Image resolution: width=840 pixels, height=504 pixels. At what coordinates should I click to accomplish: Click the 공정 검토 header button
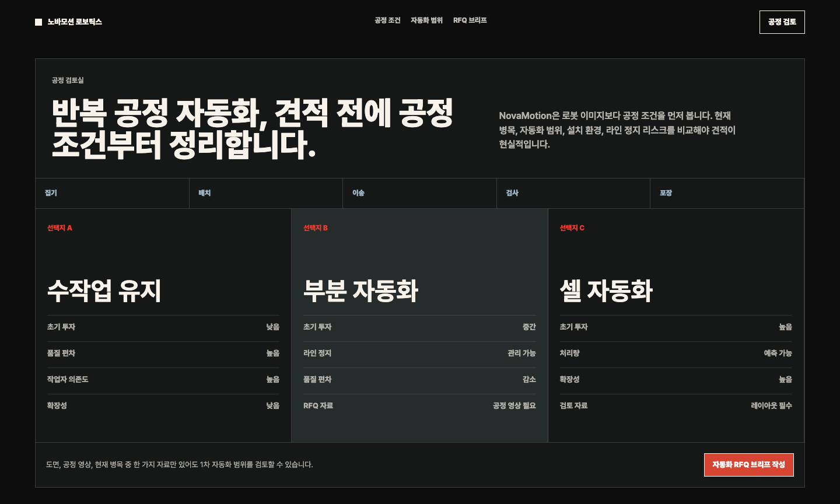[x=782, y=22]
